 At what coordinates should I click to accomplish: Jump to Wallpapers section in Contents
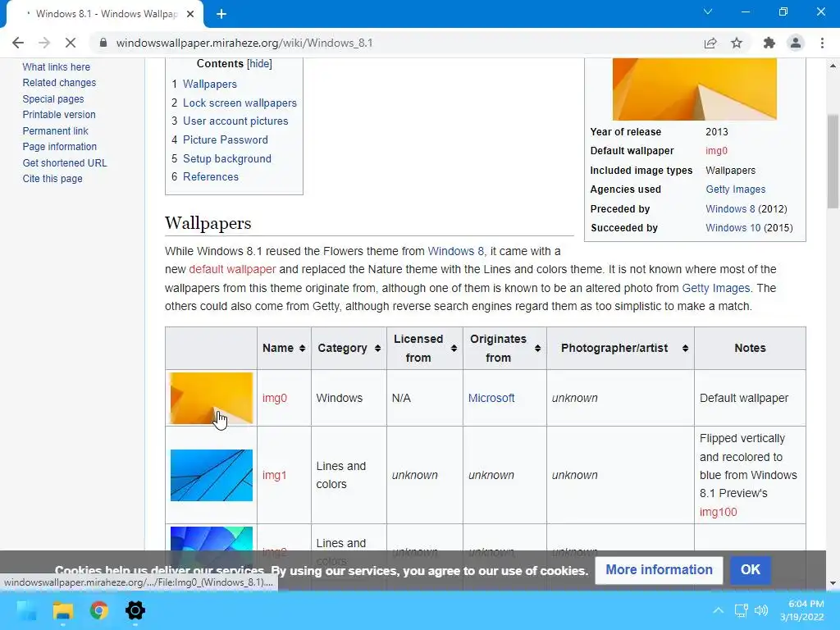tap(209, 84)
